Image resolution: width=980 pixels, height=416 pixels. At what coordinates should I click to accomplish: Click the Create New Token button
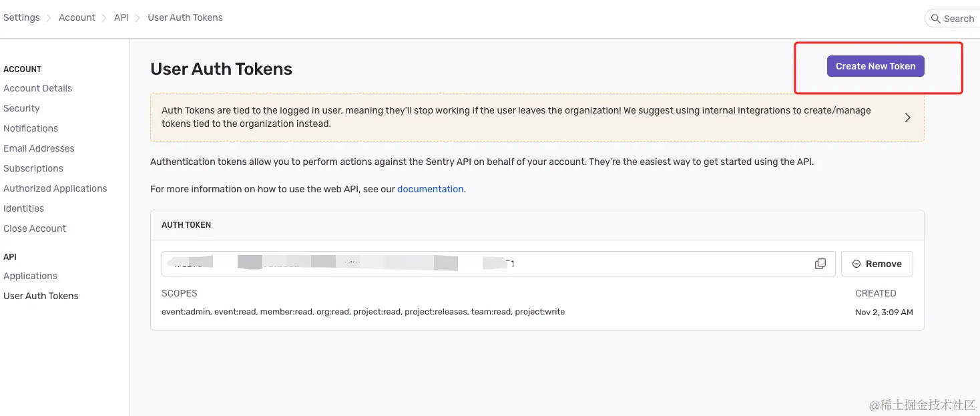coord(875,66)
